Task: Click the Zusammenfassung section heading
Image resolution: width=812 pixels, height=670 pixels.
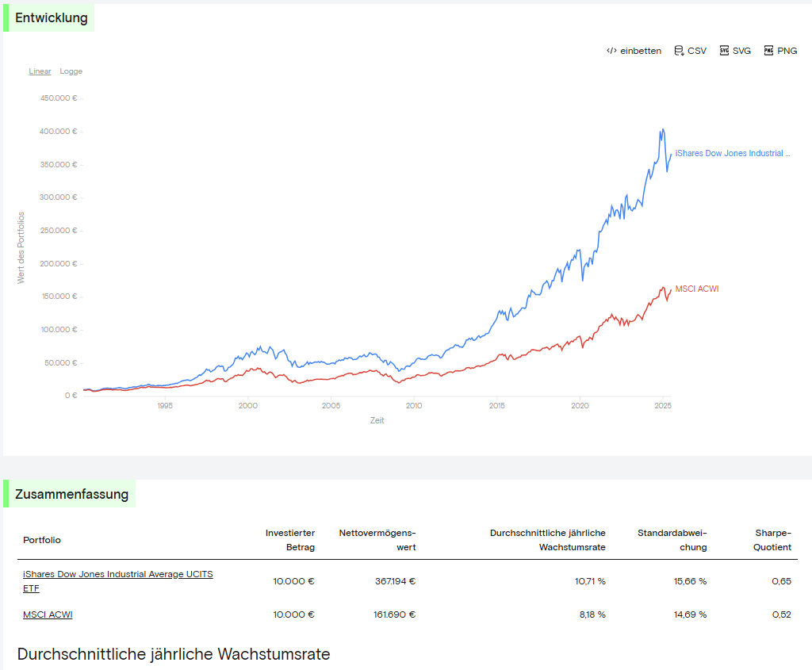Action: coord(71,495)
